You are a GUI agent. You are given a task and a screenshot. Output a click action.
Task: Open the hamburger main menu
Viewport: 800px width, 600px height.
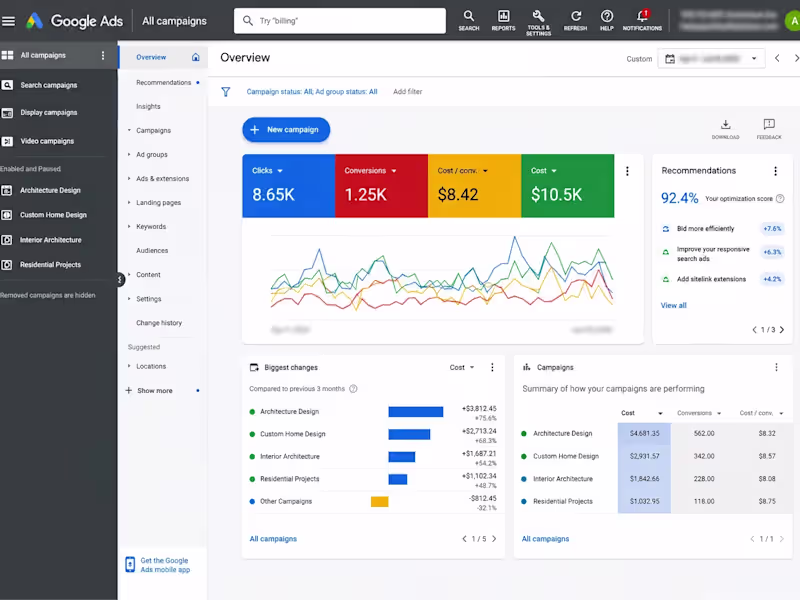pyautogui.click(x=8, y=21)
